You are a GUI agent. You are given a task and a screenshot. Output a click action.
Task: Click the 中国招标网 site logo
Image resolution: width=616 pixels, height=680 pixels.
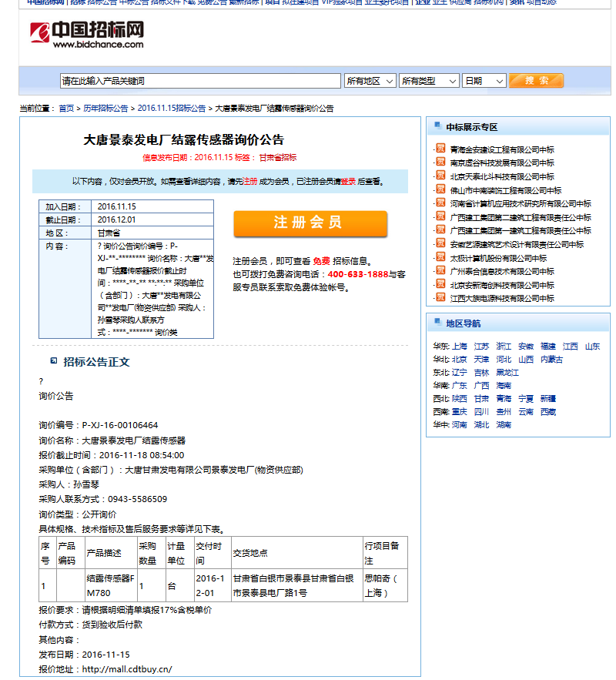pyautogui.click(x=86, y=34)
